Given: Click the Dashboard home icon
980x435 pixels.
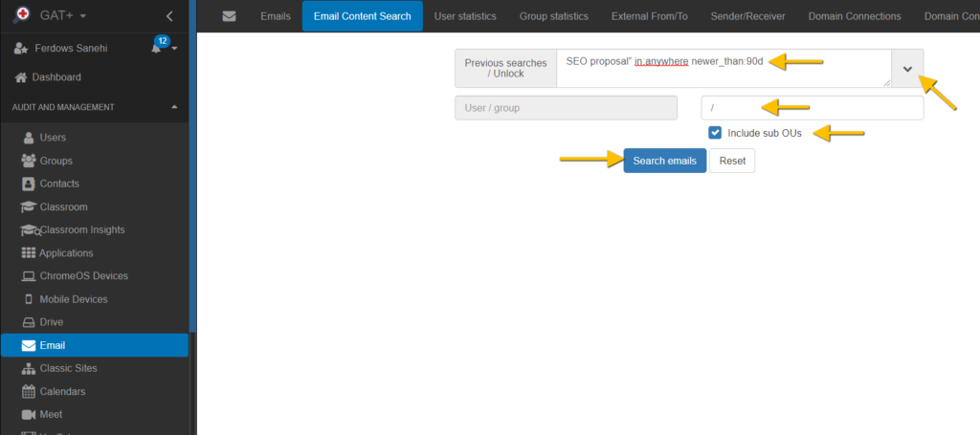Looking at the screenshot, I should 21,77.
